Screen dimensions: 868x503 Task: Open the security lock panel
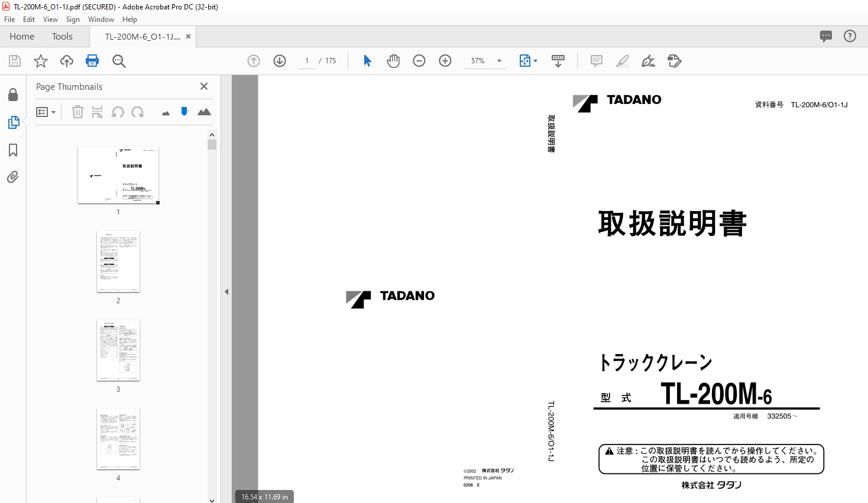13,95
